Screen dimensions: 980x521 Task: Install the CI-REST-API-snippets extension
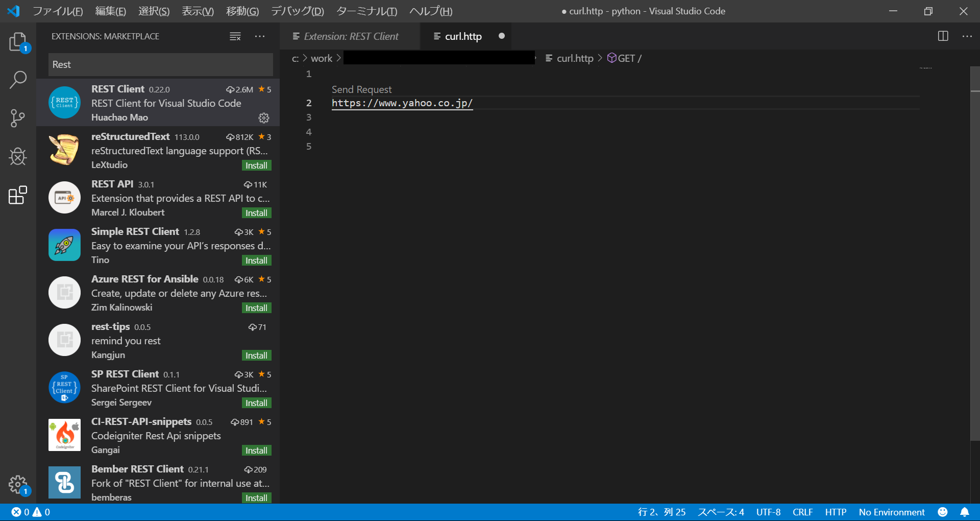click(x=256, y=451)
